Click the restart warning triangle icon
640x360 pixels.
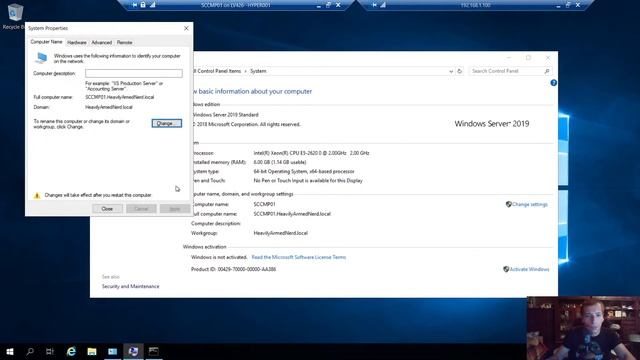coord(37,195)
